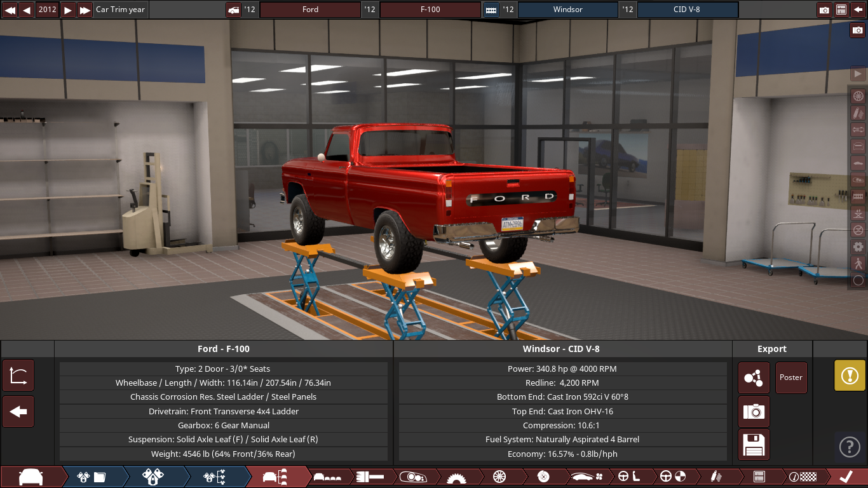Confirm with the checkmark tab
The image size is (868, 488).
pos(846,477)
